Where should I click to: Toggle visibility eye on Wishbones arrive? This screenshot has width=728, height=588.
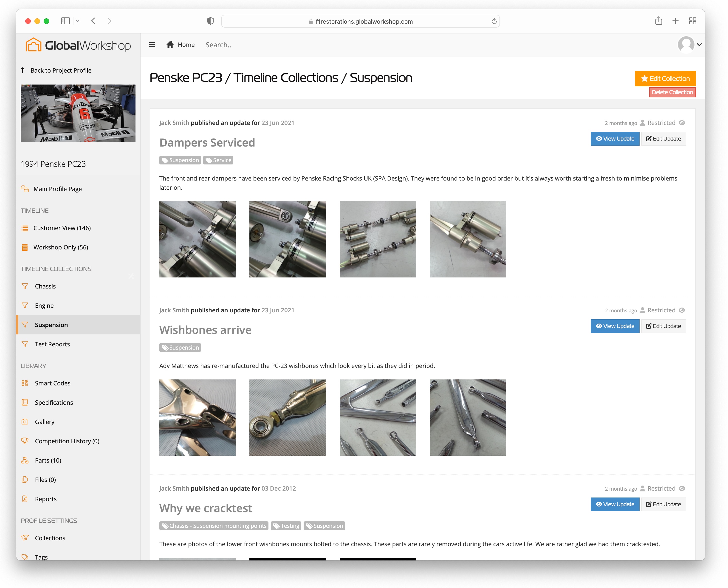point(682,310)
